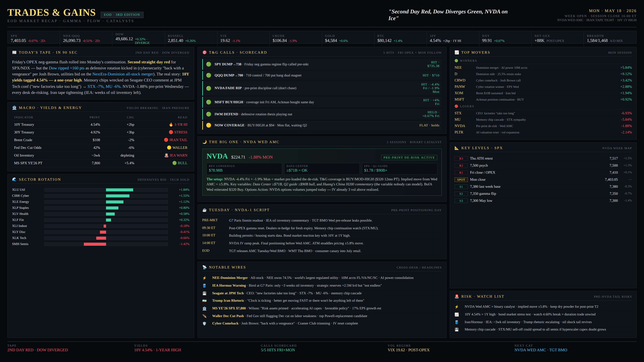Click the green dot beside Winners heading
The width and height of the screenshot is (644, 362).
pos(456,61)
